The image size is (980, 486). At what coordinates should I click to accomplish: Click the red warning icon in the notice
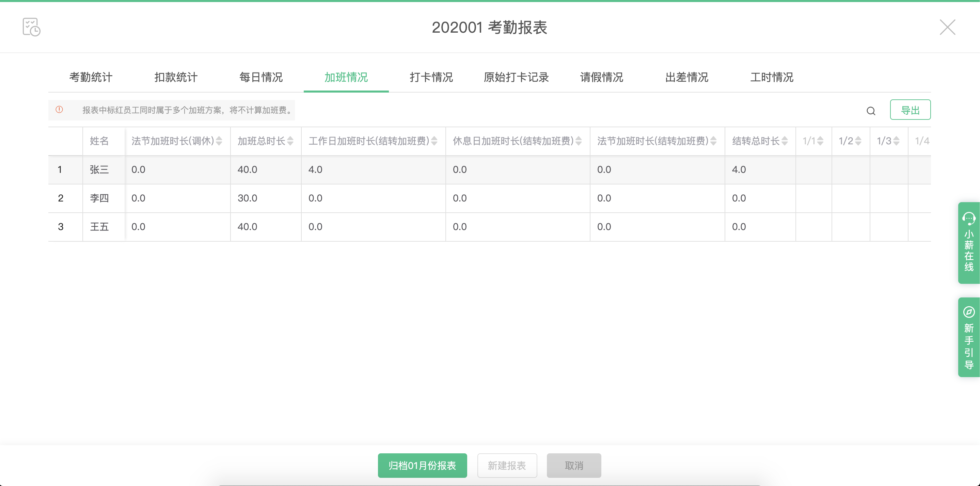[x=59, y=110]
